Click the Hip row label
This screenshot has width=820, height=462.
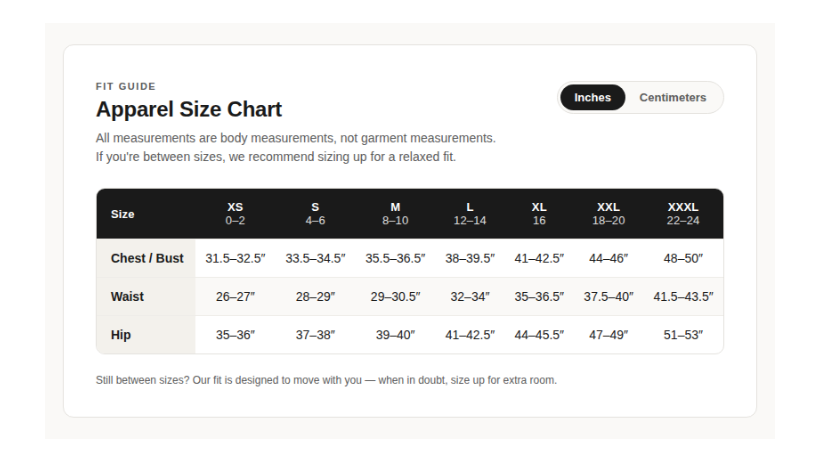click(146, 335)
